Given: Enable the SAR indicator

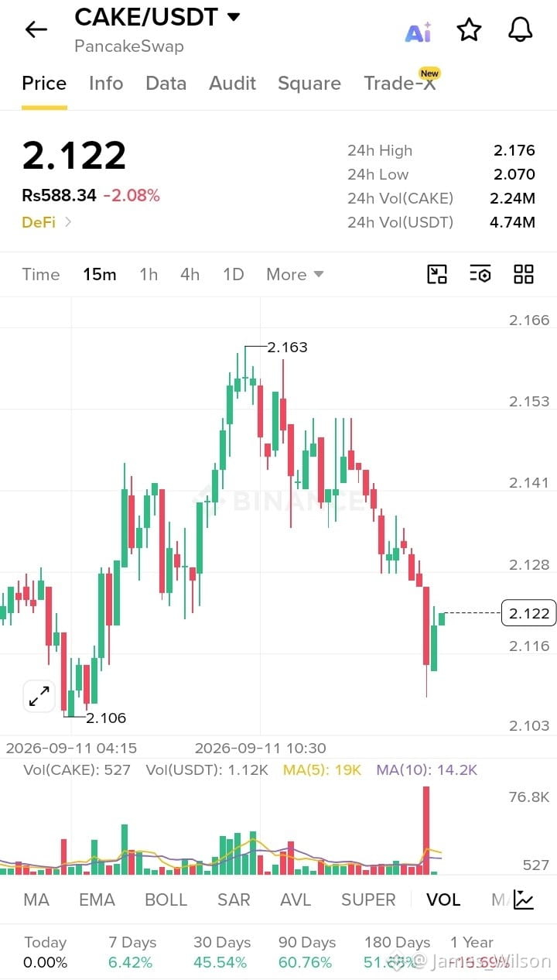Looking at the screenshot, I should [x=234, y=899].
